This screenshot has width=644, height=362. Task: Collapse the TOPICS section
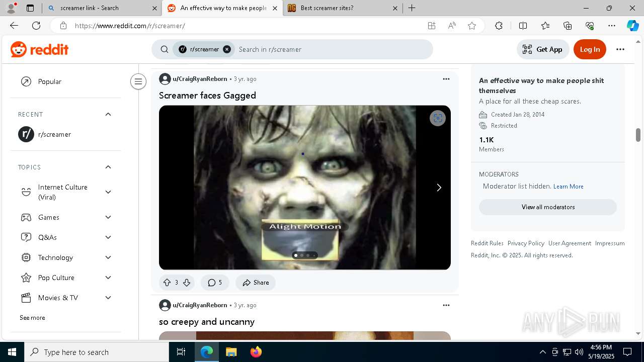click(108, 167)
